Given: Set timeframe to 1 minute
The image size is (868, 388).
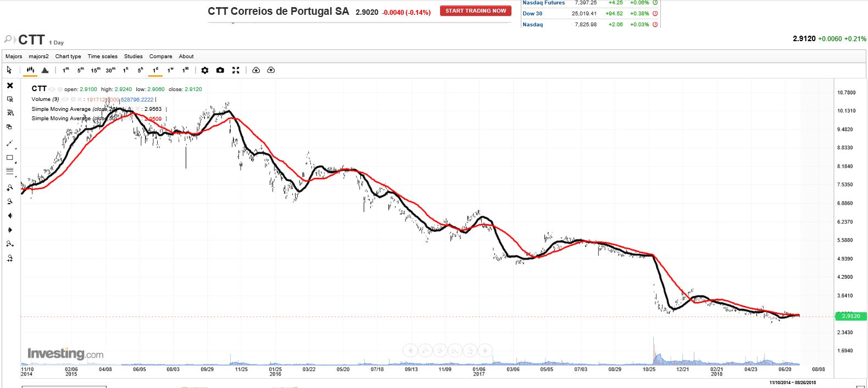Looking at the screenshot, I should pos(66,70).
